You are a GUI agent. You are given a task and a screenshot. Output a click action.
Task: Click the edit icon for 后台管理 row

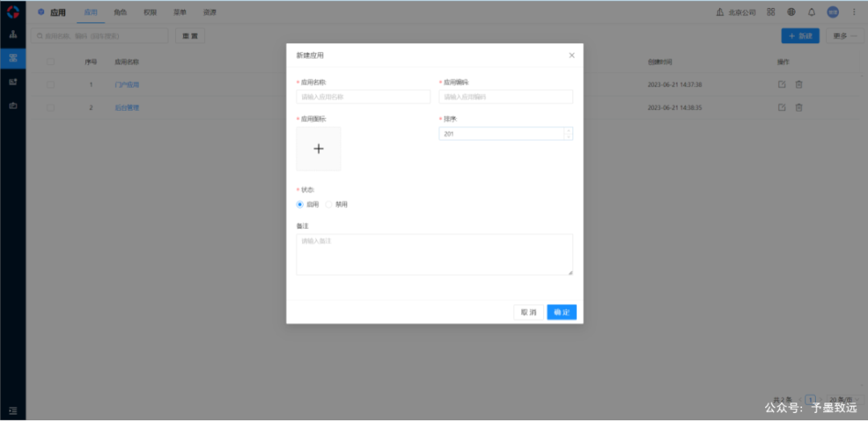click(782, 108)
